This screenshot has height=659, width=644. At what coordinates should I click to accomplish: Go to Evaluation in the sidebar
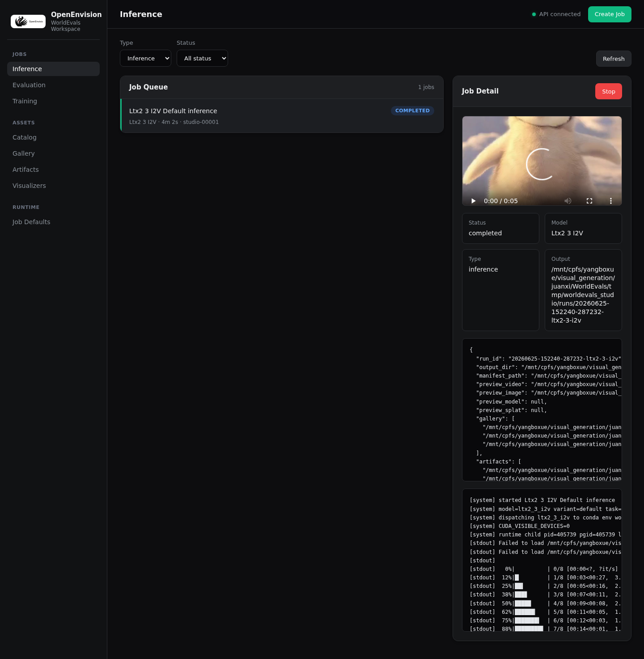[53, 85]
